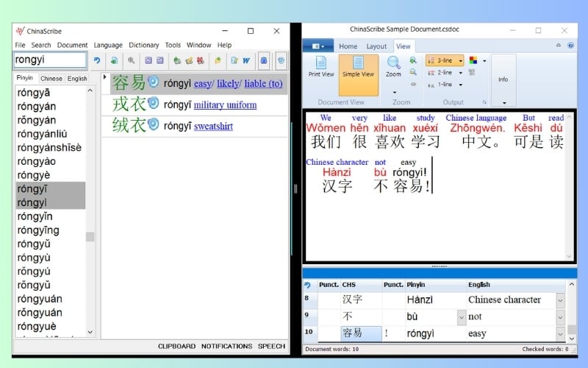Click the color squares icon in Output group
This screenshot has height=368, width=588.
[x=473, y=60]
